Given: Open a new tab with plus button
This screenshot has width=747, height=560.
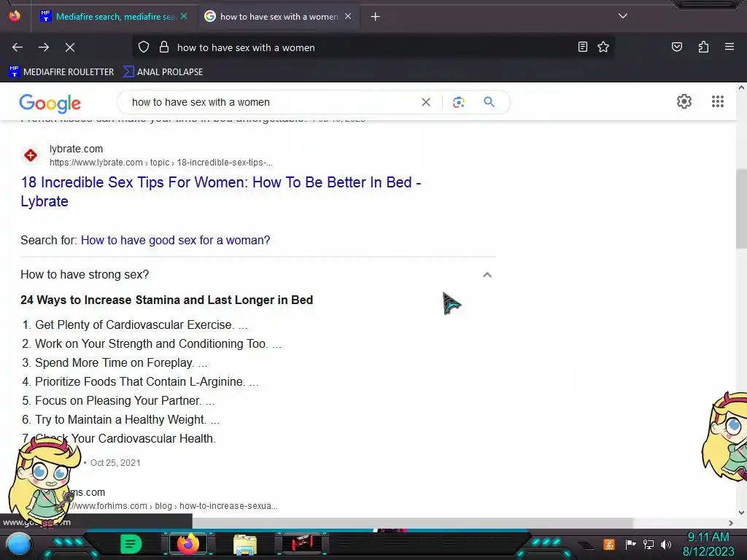Looking at the screenshot, I should point(376,17).
